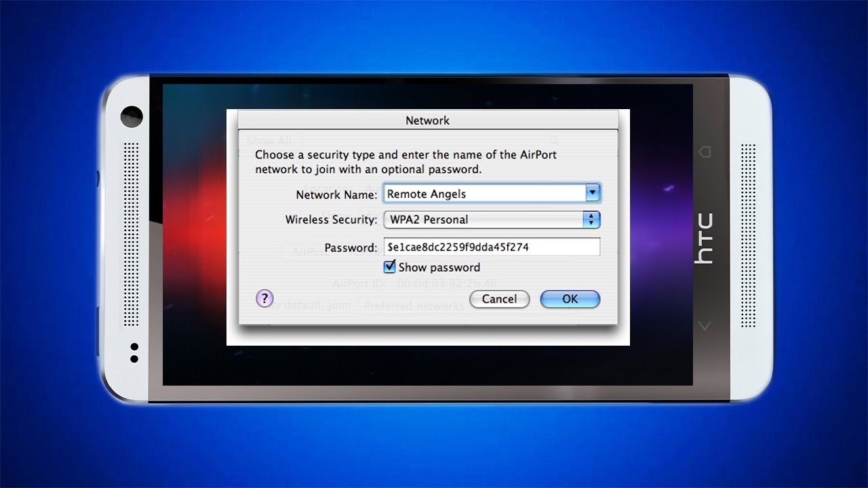Dismiss the dialog with the Cancel button
The width and height of the screenshot is (868, 488).
click(499, 299)
